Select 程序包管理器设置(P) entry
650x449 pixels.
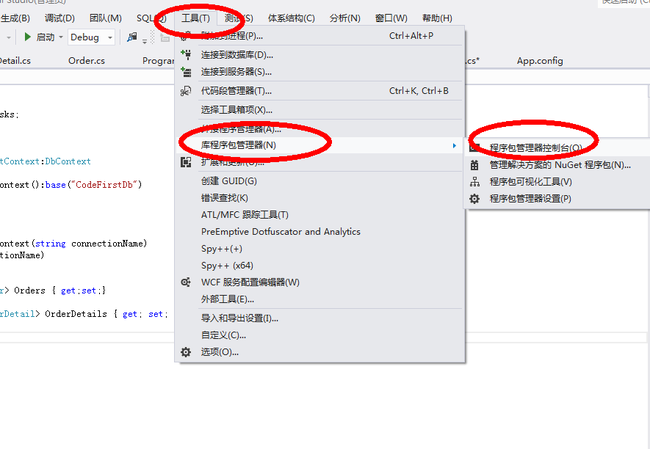[558, 199]
